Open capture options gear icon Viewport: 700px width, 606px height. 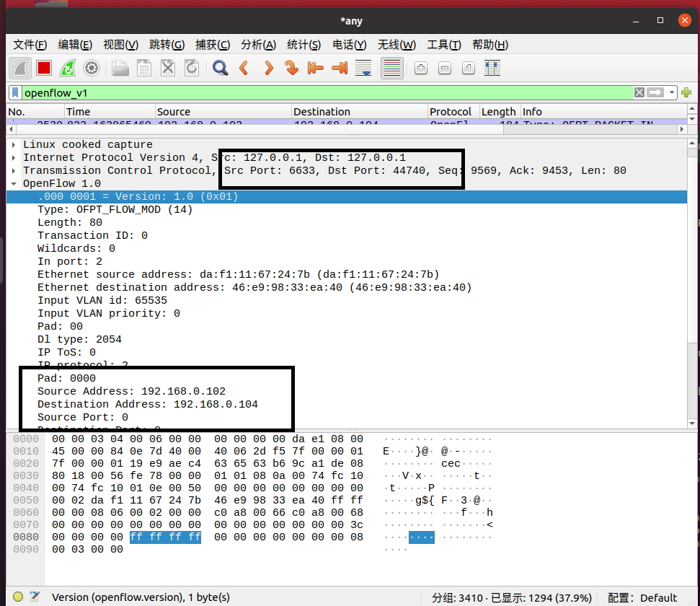[92, 69]
